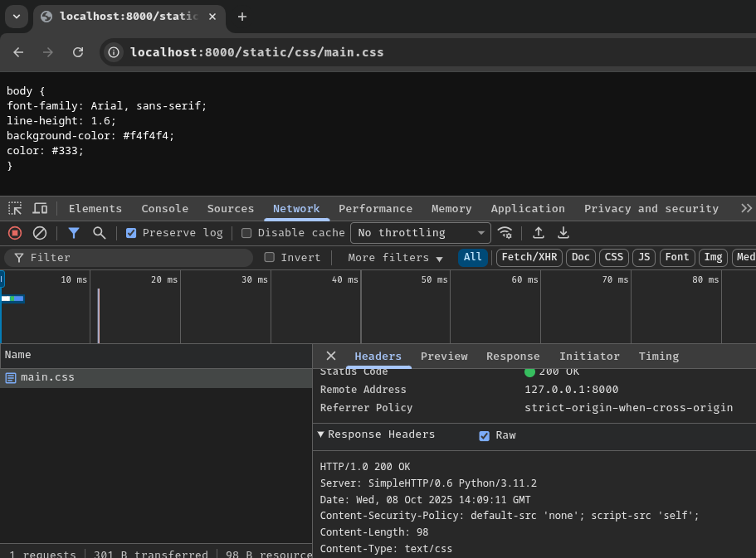756x558 pixels.
Task: Toggle device toolbar emulation icon
Action: (x=40, y=208)
